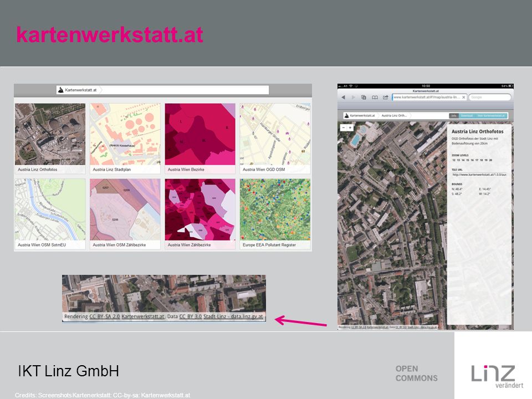Click the Kartenwerkstatt.at logo breadcrumb in the iPad view

pos(360,116)
